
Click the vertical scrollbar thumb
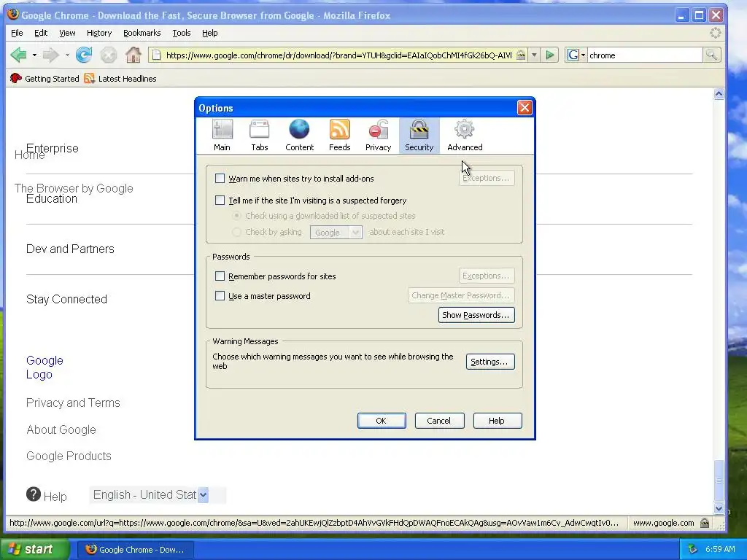click(x=719, y=481)
